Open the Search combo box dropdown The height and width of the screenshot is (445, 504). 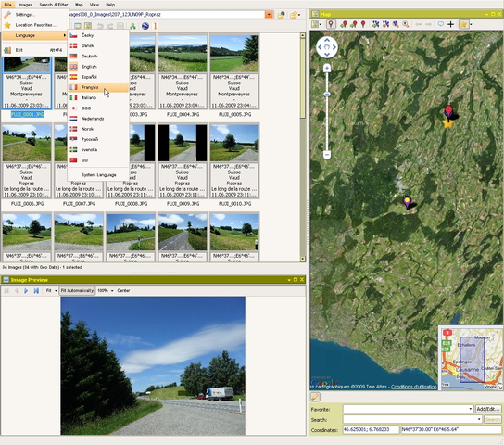click(x=479, y=419)
